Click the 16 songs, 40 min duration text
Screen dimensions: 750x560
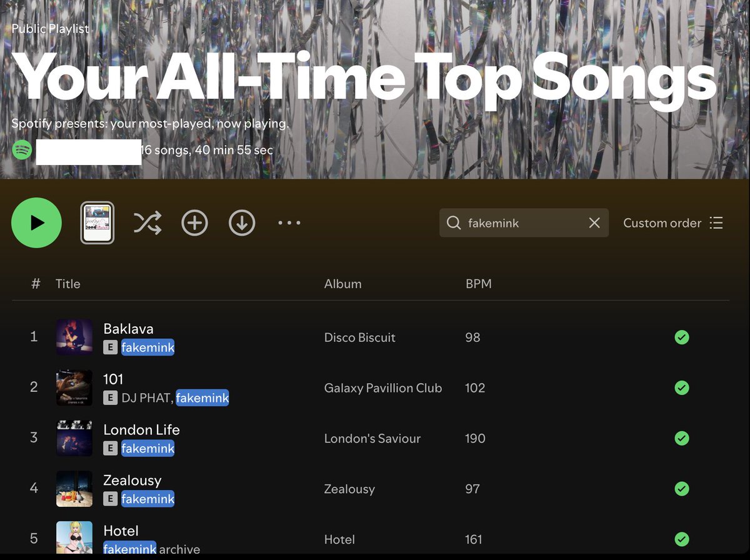point(207,150)
